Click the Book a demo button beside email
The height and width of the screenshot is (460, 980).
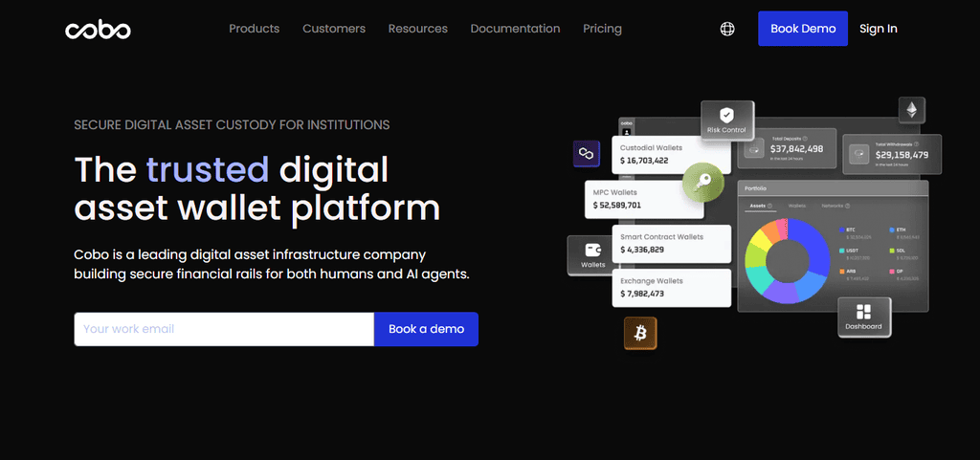[426, 329]
